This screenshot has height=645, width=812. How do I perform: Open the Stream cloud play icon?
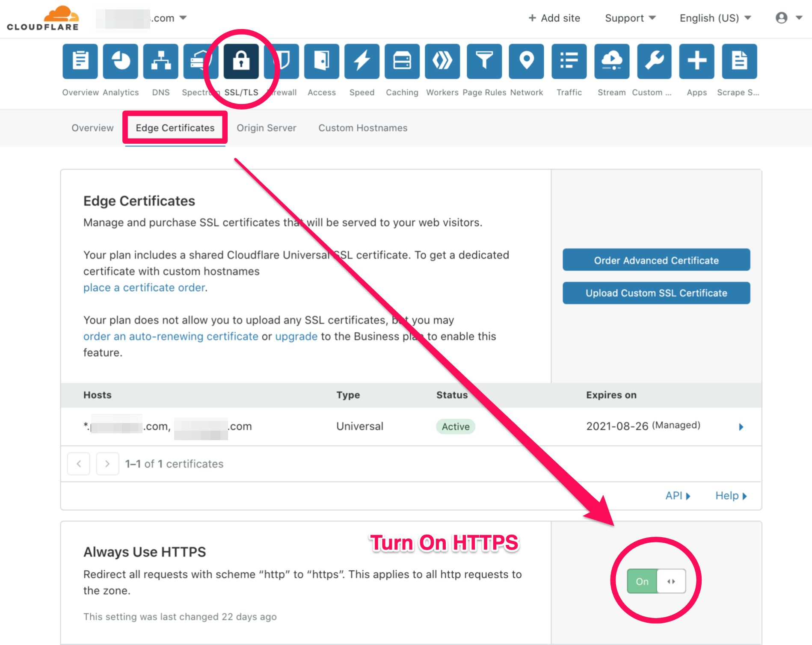[612, 62]
